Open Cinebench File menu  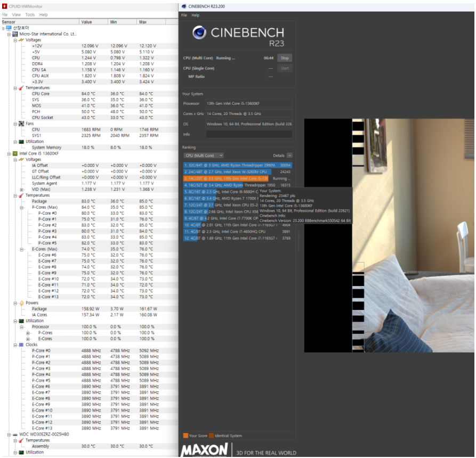184,15
